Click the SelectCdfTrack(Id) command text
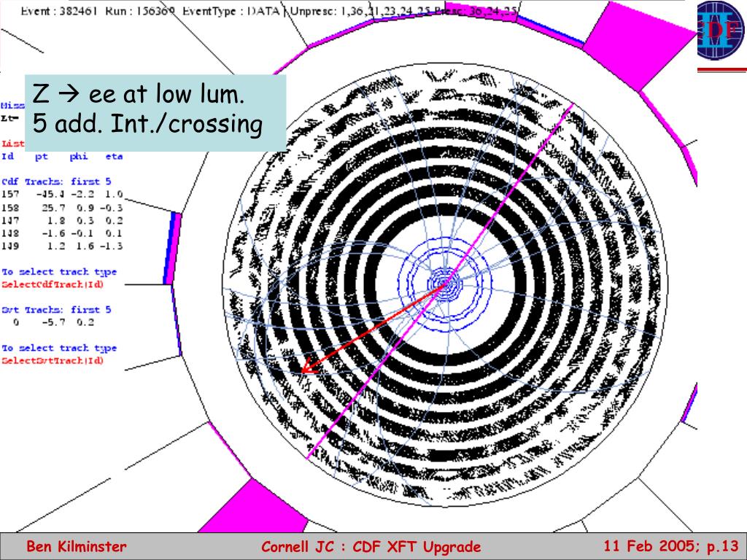 point(53,284)
